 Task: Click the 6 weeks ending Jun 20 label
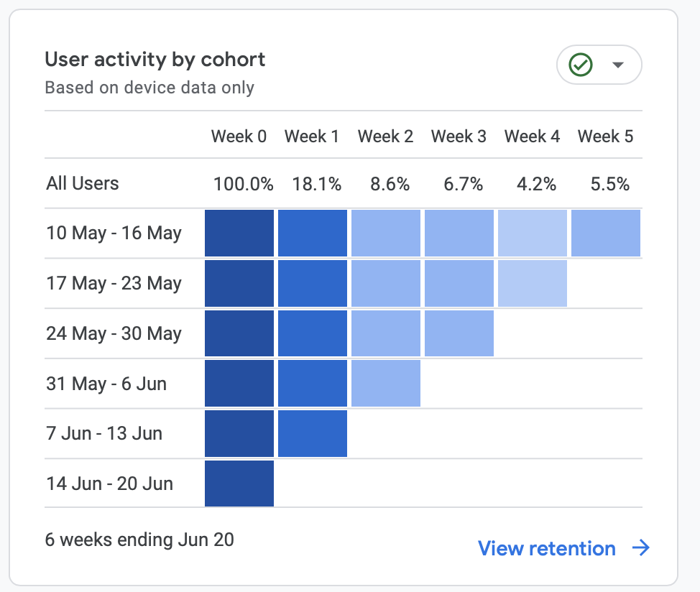(x=139, y=540)
